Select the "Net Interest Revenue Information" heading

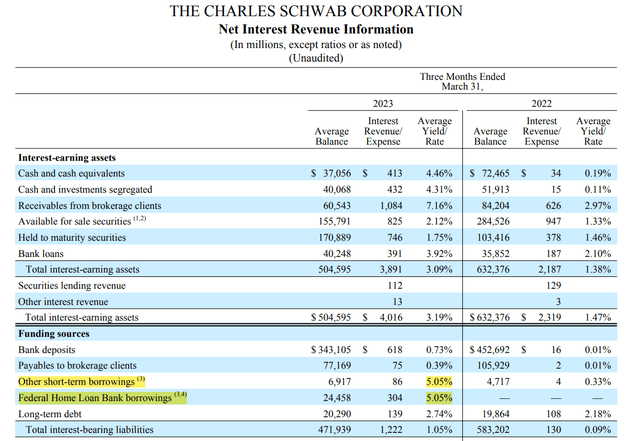(x=316, y=29)
